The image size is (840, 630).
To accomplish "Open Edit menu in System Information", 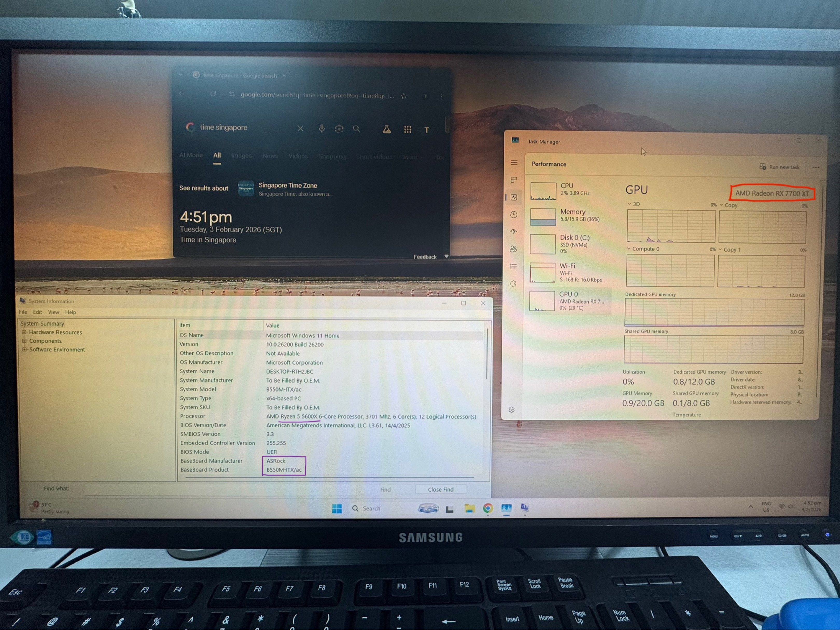I will tap(37, 312).
